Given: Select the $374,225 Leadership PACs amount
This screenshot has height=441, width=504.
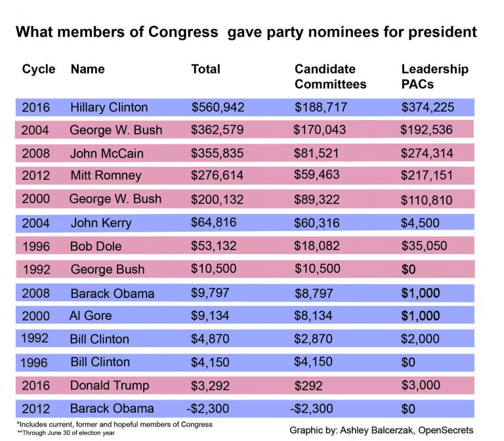Looking at the screenshot, I should click(x=427, y=107).
